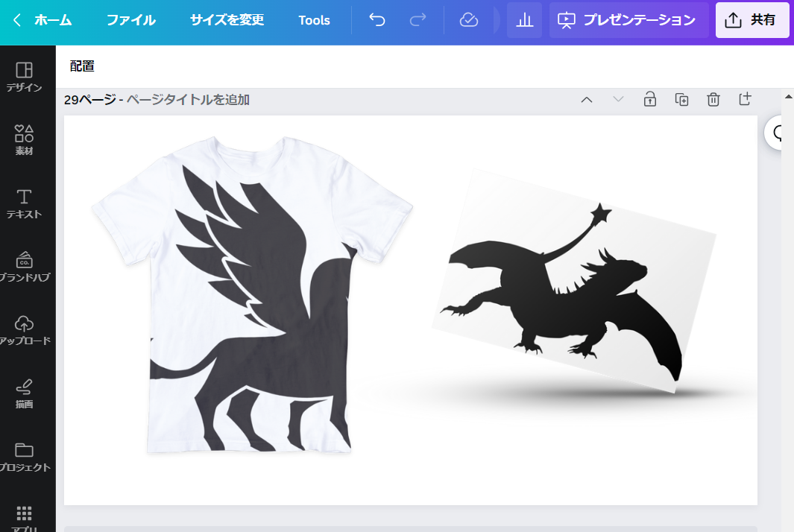Go back using the ホーム arrow
The height and width of the screenshot is (532, 794).
pos(17,20)
